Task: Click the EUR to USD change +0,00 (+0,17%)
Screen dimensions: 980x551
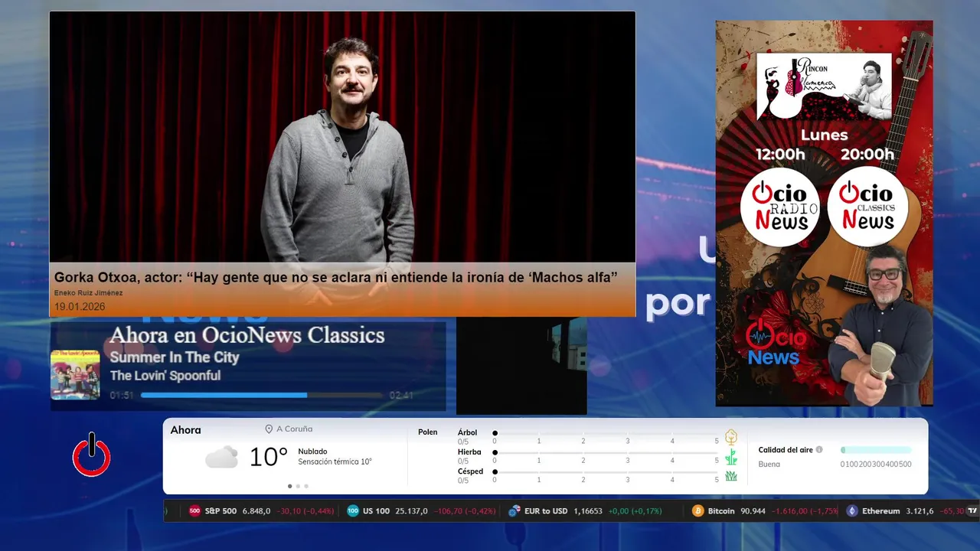Action: pos(635,510)
